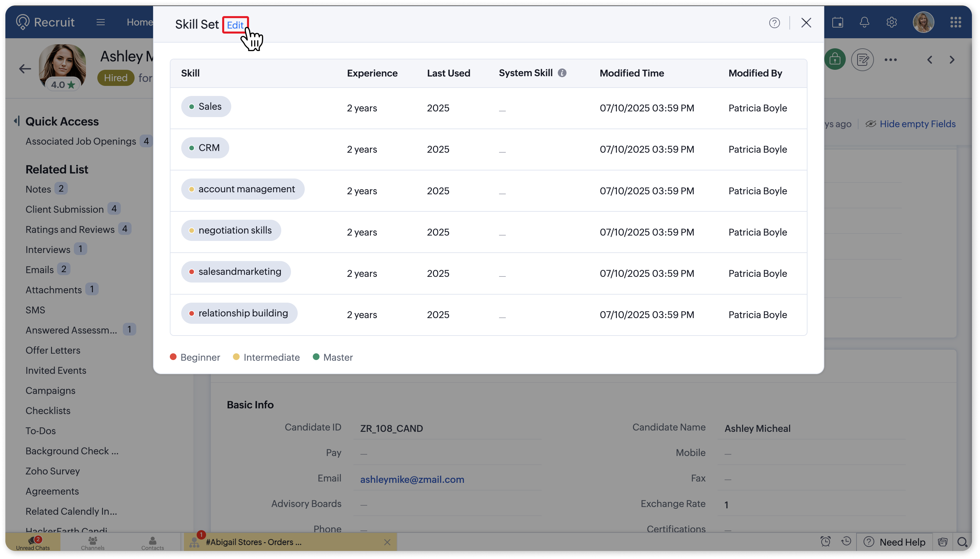Open the apps grid launcher icon
Screen dimensions: 980x559
(955, 22)
